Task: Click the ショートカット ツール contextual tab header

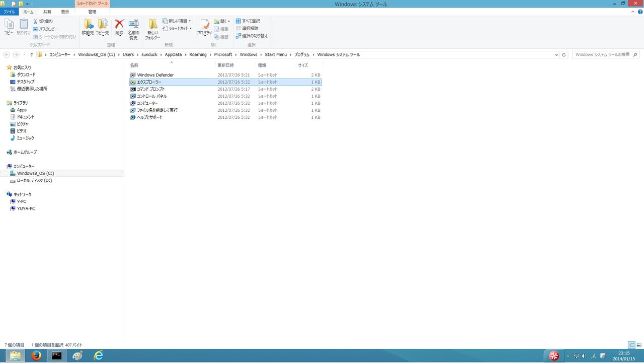Action: [x=92, y=4]
